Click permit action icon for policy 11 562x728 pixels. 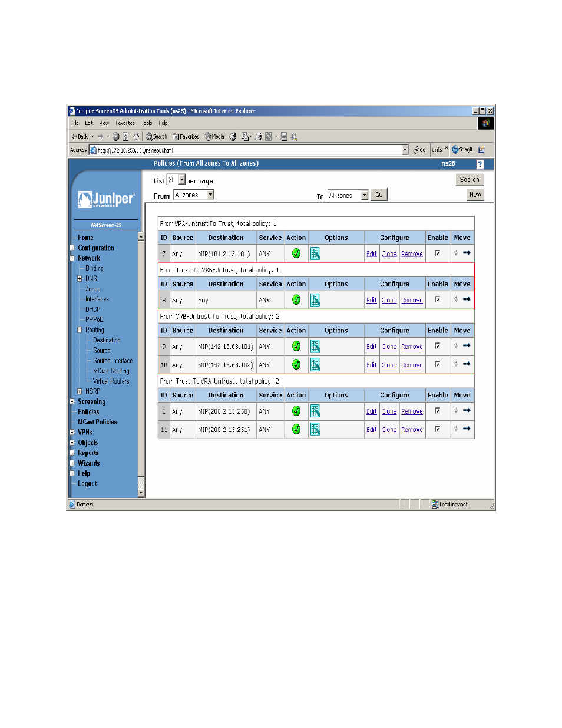(296, 430)
